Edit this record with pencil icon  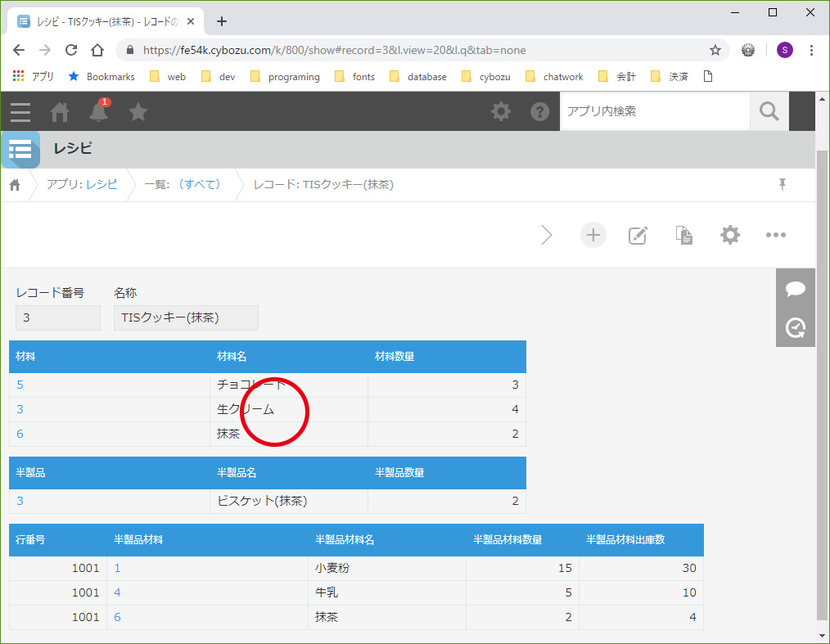pos(638,235)
